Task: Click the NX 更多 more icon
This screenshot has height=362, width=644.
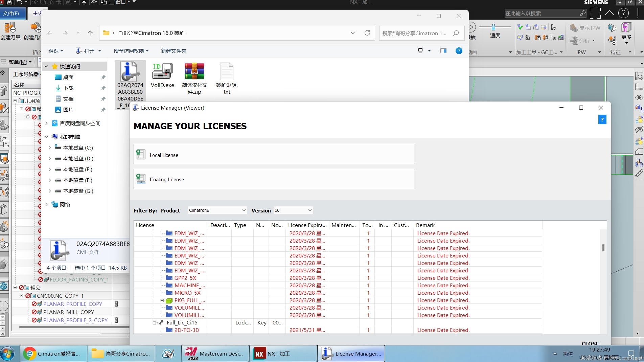Action: tap(626, 33)
